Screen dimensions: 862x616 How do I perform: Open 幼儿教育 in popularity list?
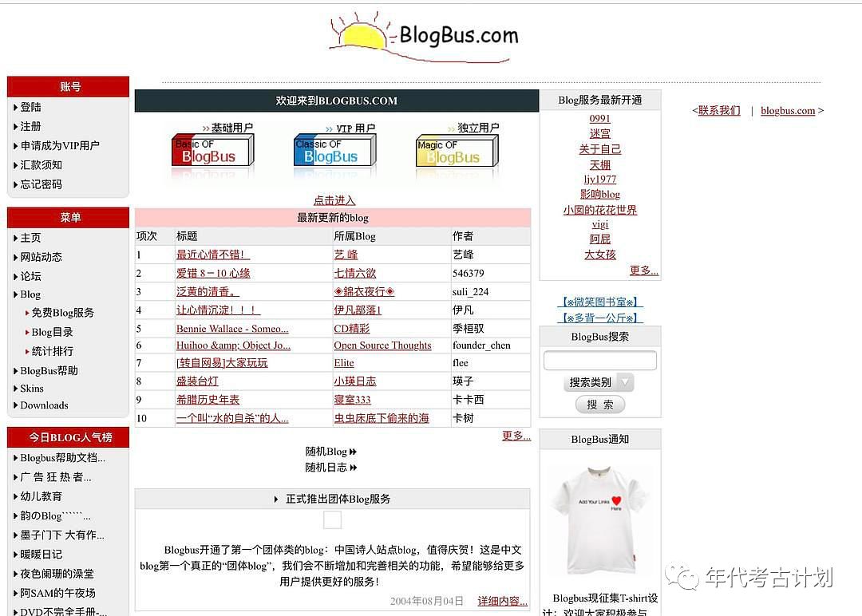[x=42, y=496]
